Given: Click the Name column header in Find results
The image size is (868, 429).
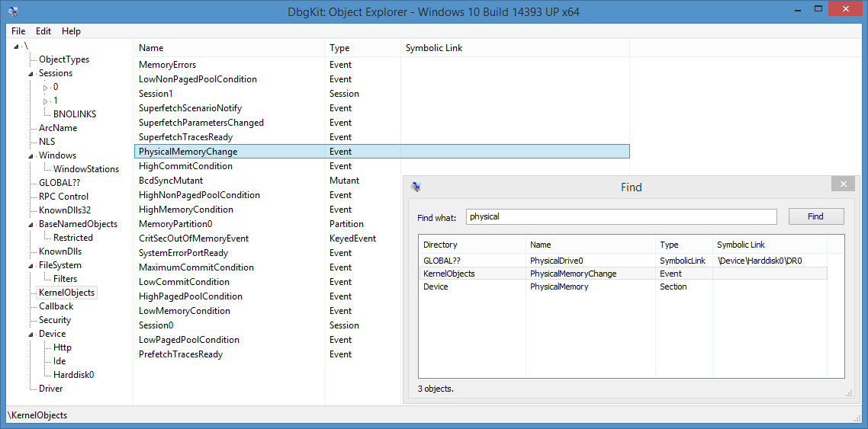Looking at the screenshot, I should (x=590, y=245).
